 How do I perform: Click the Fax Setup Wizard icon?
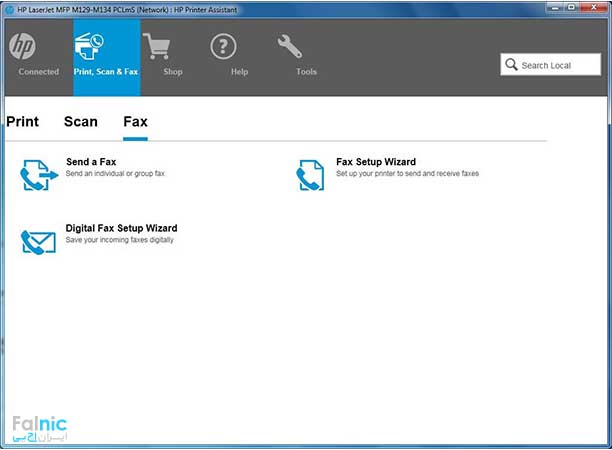tap(310, 175)
